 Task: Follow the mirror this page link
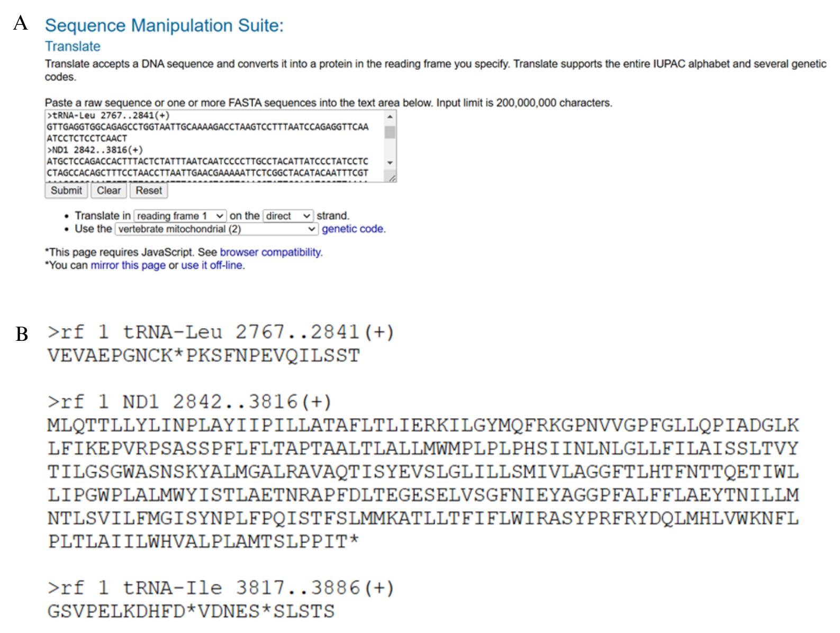(x=128, y=265)
